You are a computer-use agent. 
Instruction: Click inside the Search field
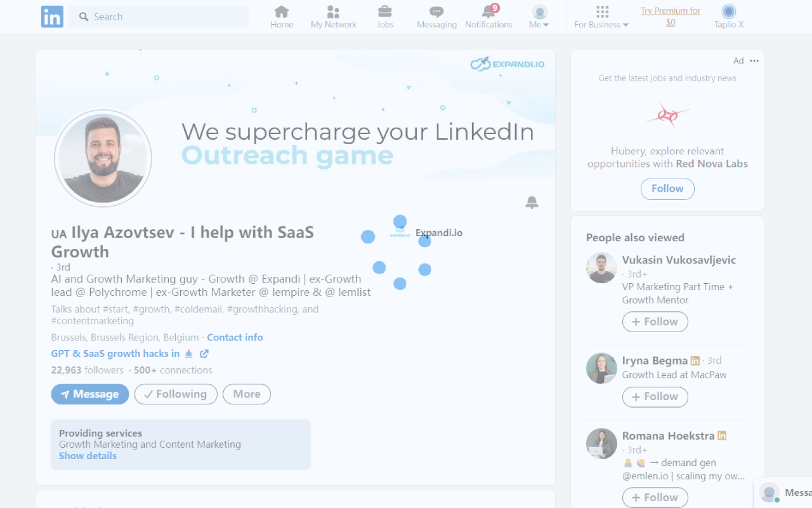coord(159,16)
